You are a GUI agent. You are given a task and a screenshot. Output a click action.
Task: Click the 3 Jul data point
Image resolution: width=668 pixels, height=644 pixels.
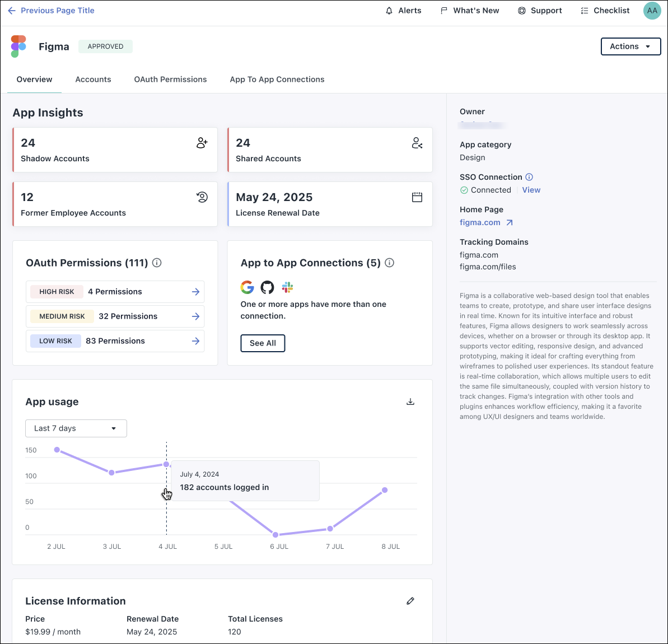coord(111,473)
